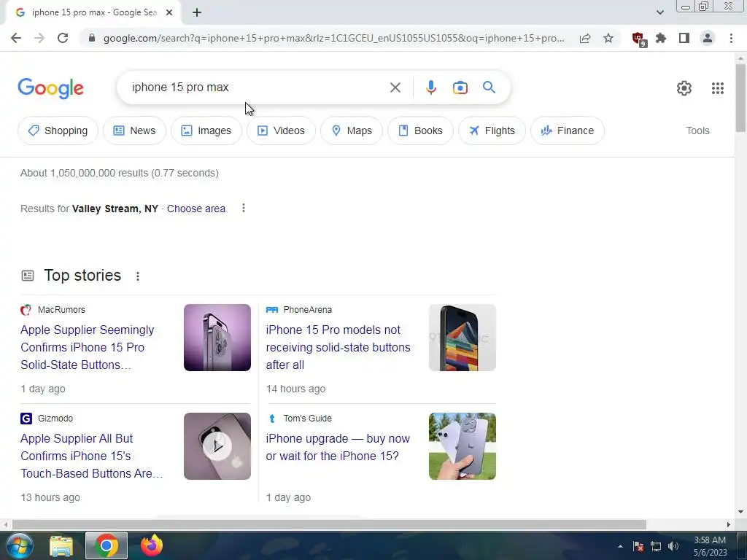Viewport: 747px width, 560px height.
Task: Open the Google apps grid
Action: click(718, 88)
